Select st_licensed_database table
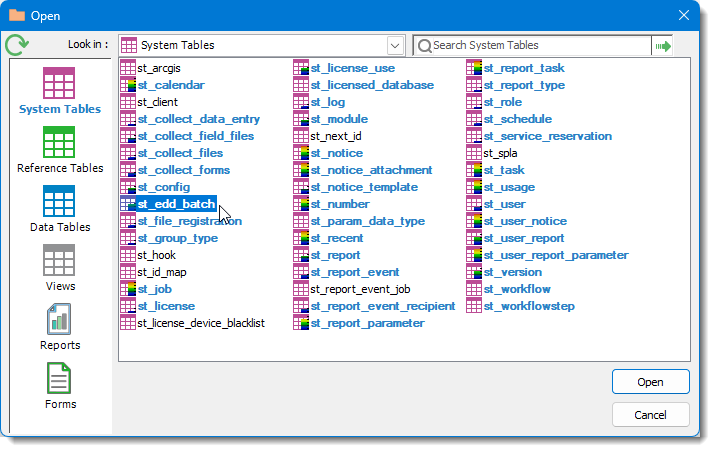Image resolution: width=715 pixels, height=452 pixels. [x=372, y=85]
